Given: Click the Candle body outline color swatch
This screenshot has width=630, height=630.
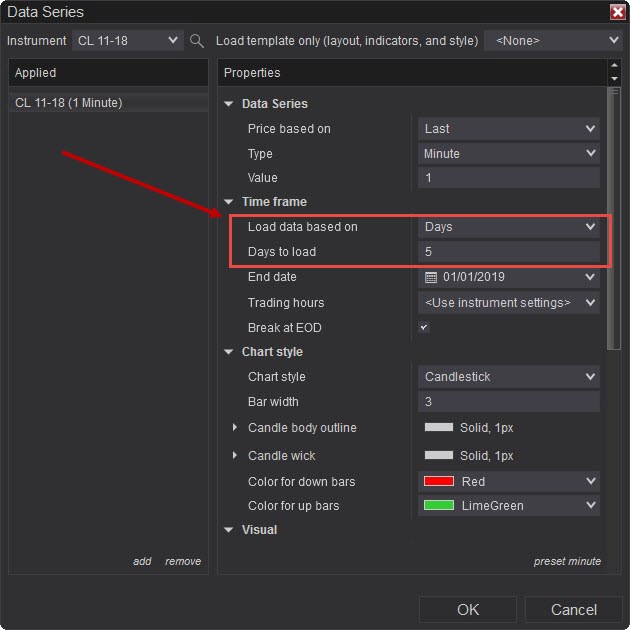Looking at the screenshot, I should 439,428.
